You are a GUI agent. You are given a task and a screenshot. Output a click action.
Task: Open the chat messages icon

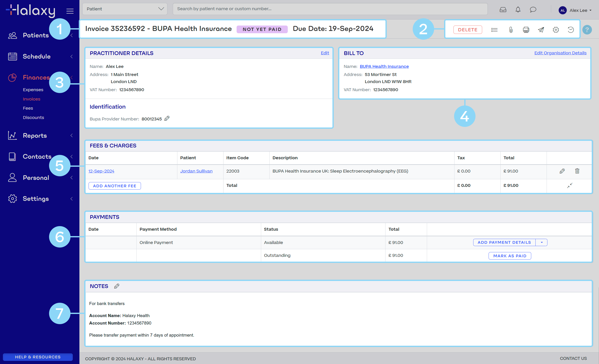pyautogui.click(x=533, y=10)
